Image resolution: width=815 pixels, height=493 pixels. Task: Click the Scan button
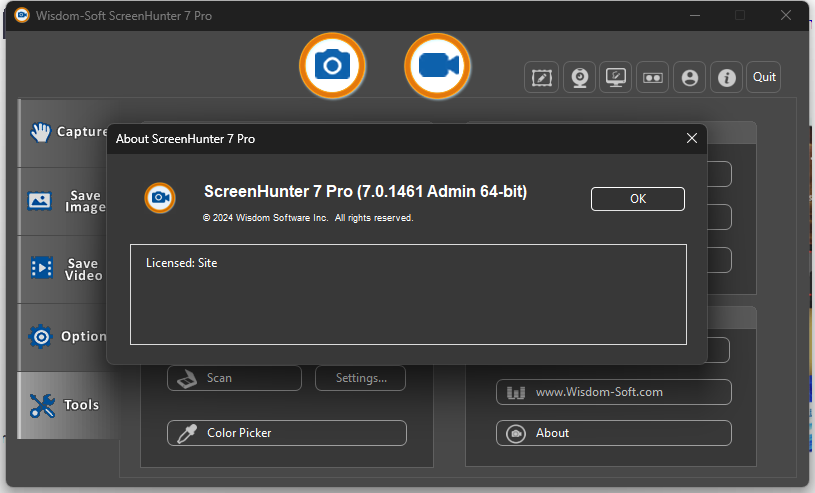pos(234,378)
